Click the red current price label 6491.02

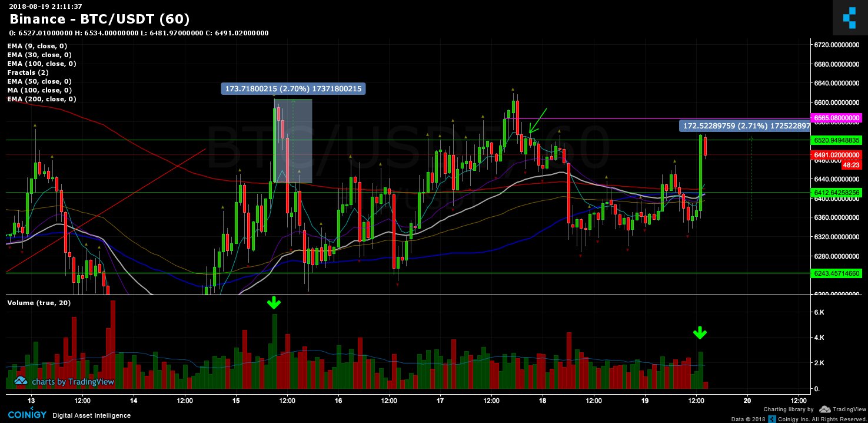[x=836, y=155]
